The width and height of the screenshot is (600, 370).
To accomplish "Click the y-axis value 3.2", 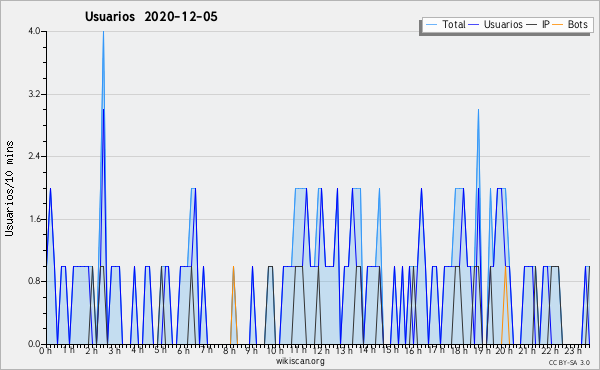I will (34, 94).
